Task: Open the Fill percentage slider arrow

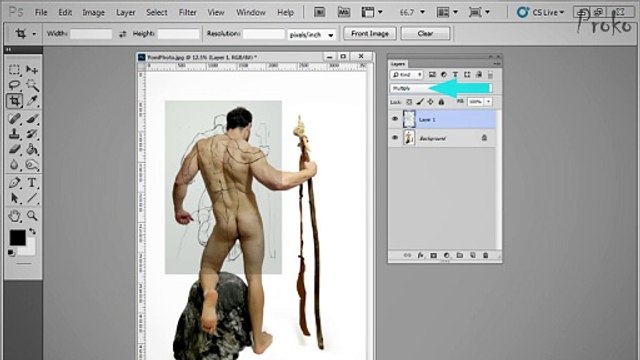Action: pos(489,102)
